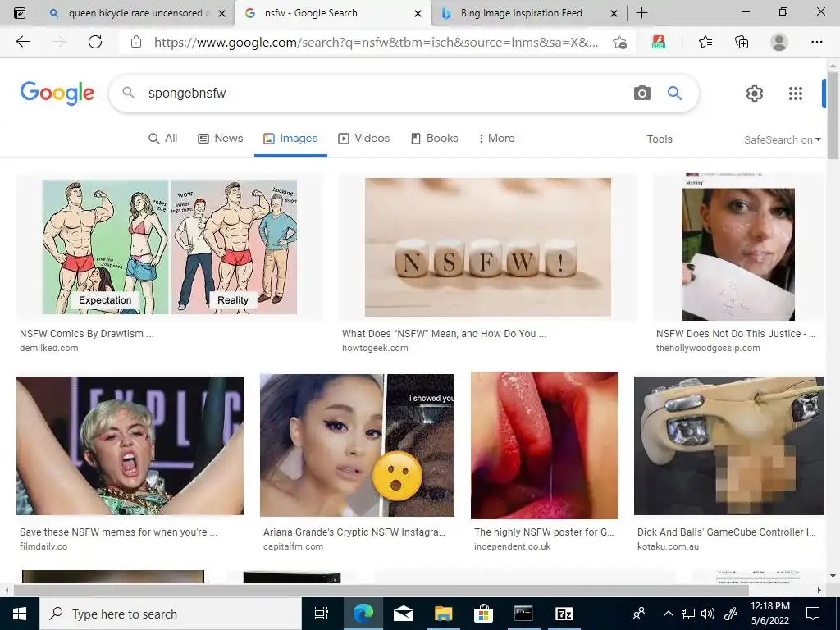Open Google quick settings gear
This screenshot has width=840, height=630.
755,94
